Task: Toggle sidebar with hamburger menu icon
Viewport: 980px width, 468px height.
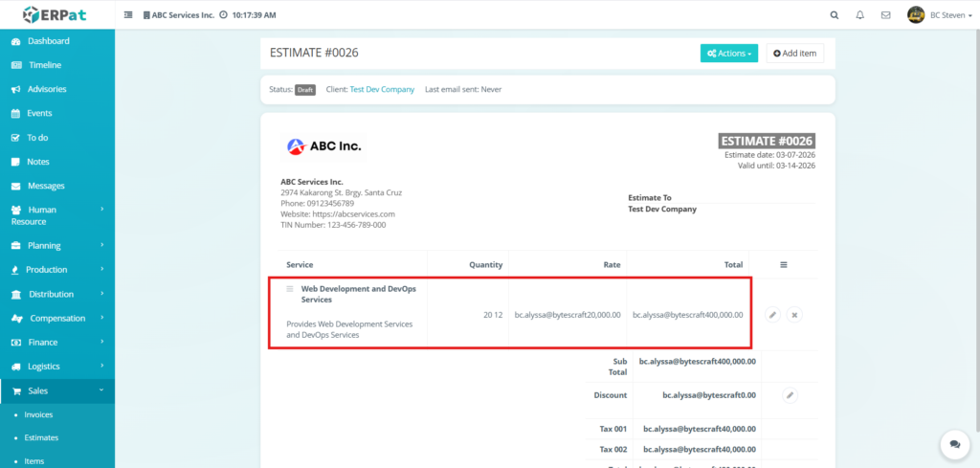Action: pyautogui.click(x=129, y=15)
